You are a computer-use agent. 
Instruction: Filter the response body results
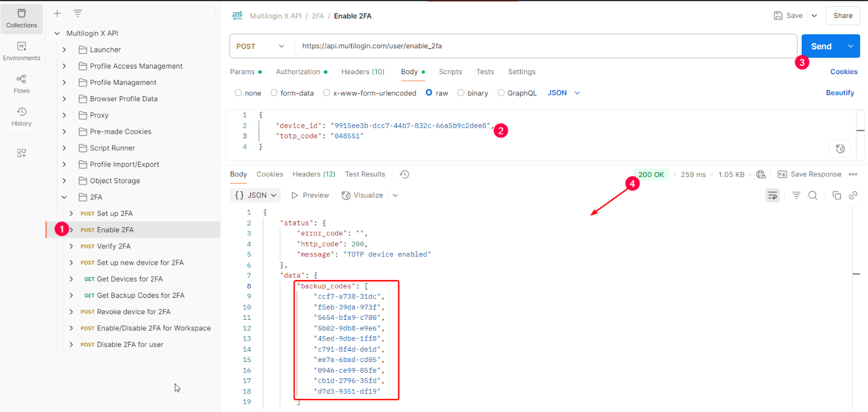(x=796, y=195)
